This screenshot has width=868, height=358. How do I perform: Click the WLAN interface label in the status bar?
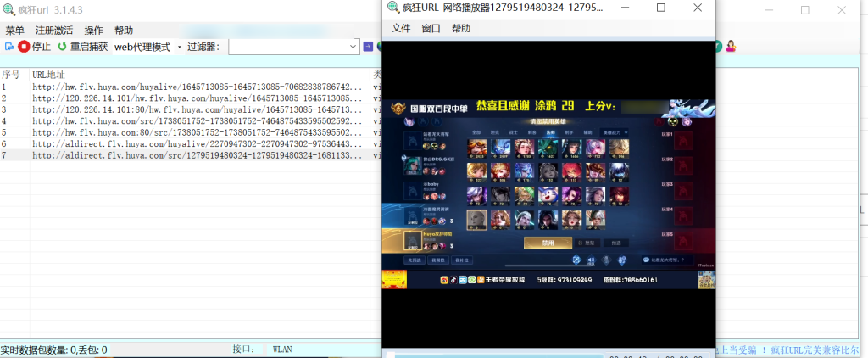click(282, 350)
